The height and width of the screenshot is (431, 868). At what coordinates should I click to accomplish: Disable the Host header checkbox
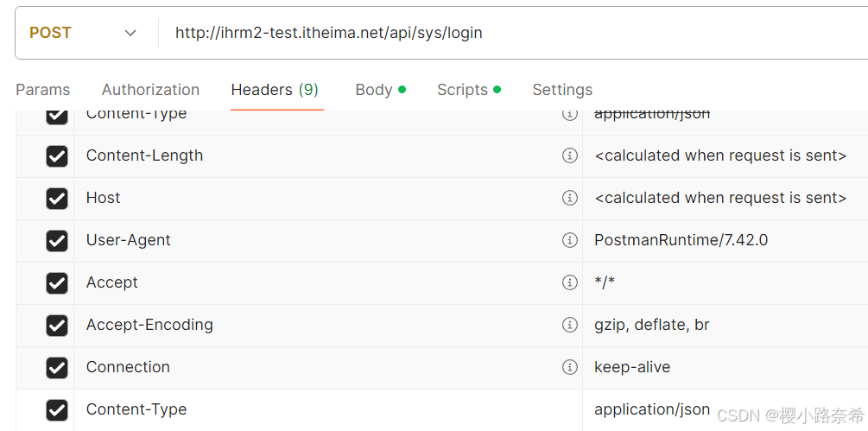pyautogui.click(x=57, y=199)
